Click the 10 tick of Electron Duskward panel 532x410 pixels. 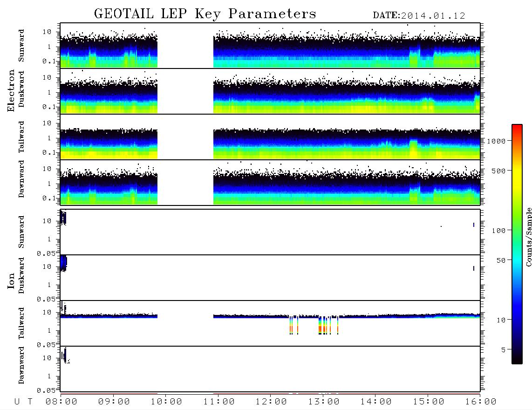[x=47, y=77]
